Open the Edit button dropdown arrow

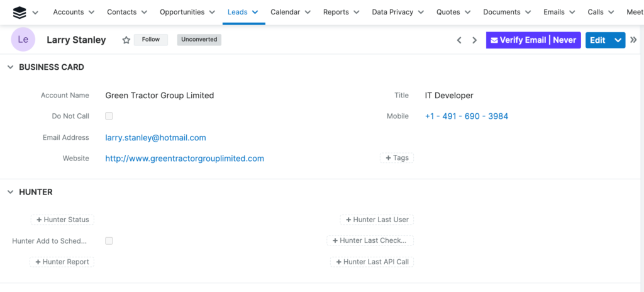pyautogui.click(x=618, y=40)
